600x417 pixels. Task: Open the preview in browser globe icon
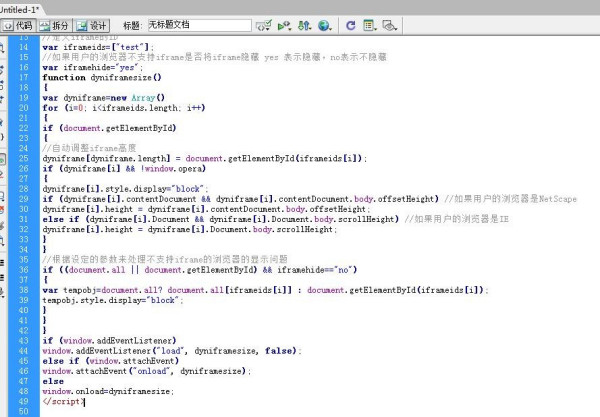(x=324, y=26)
